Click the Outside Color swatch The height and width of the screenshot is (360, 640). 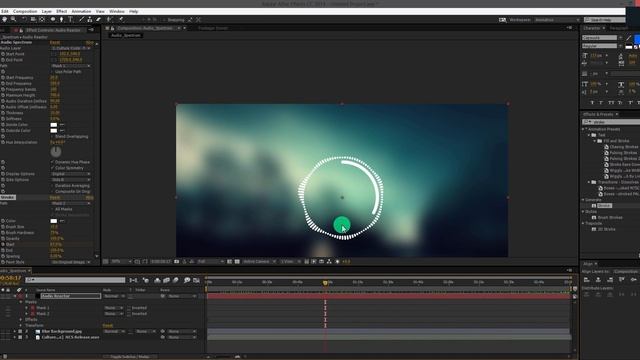(53, 131)
